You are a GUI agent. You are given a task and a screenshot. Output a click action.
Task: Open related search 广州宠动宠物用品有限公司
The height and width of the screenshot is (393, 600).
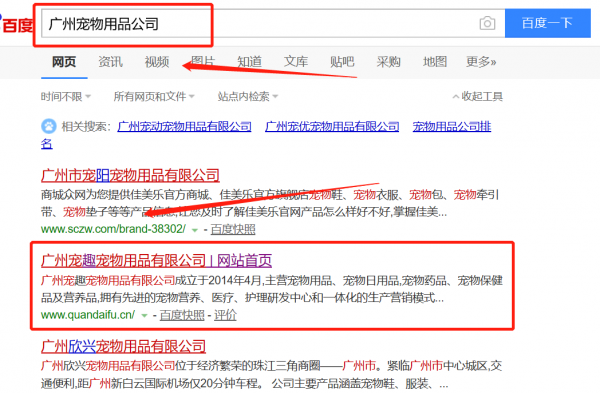tap(184, 126)
